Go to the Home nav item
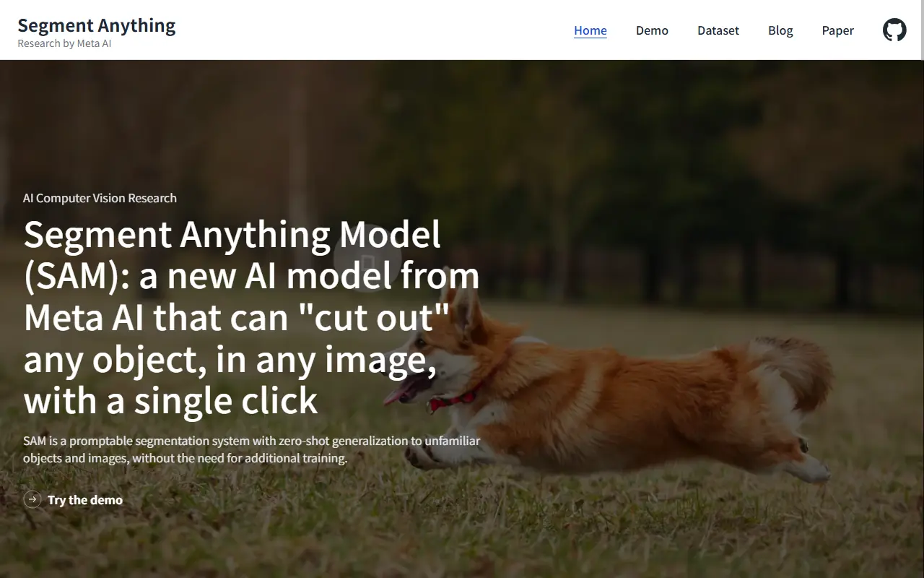The width and height of the screenshot is (924, 578). [590, 30]
